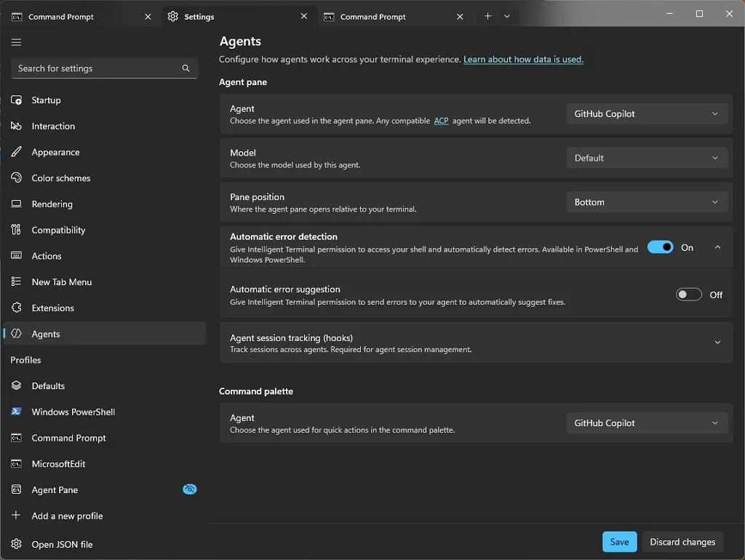
Task: Open Color schemes settings page
Action: click(x=105, y=177)
